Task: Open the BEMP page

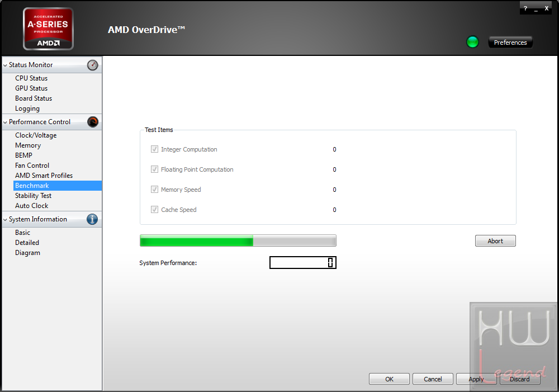Action: coord(23,155)
